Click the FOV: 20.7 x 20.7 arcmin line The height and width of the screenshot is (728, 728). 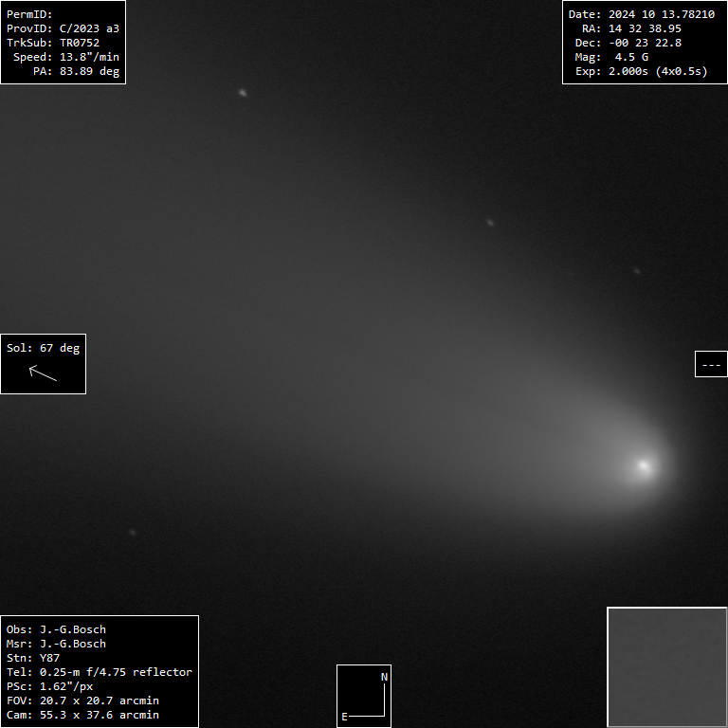click(82, 701)
